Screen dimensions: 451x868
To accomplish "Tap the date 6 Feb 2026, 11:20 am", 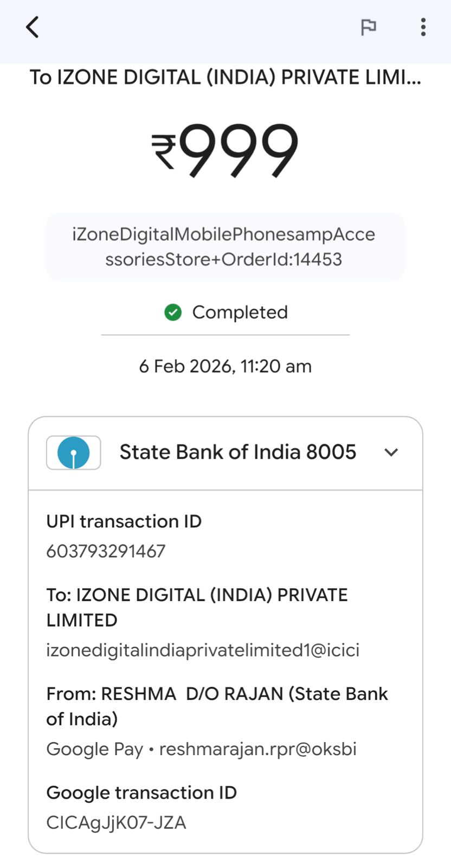I will pos(225,366).
